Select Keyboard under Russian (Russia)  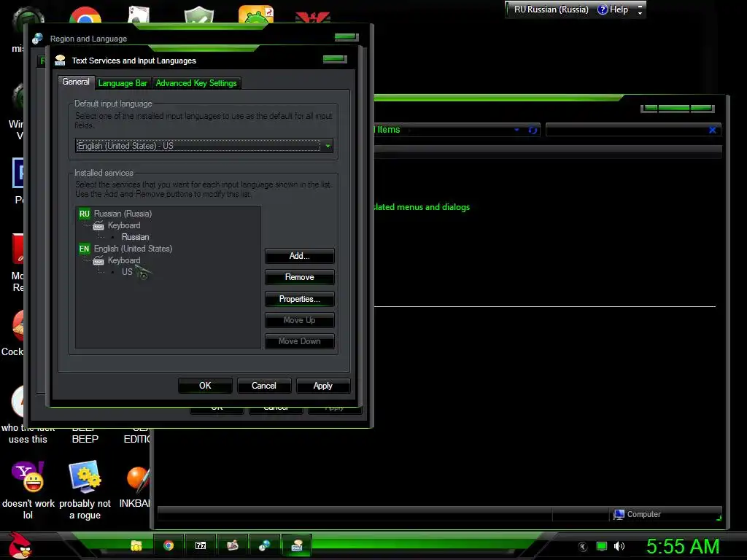coord(124,225)
